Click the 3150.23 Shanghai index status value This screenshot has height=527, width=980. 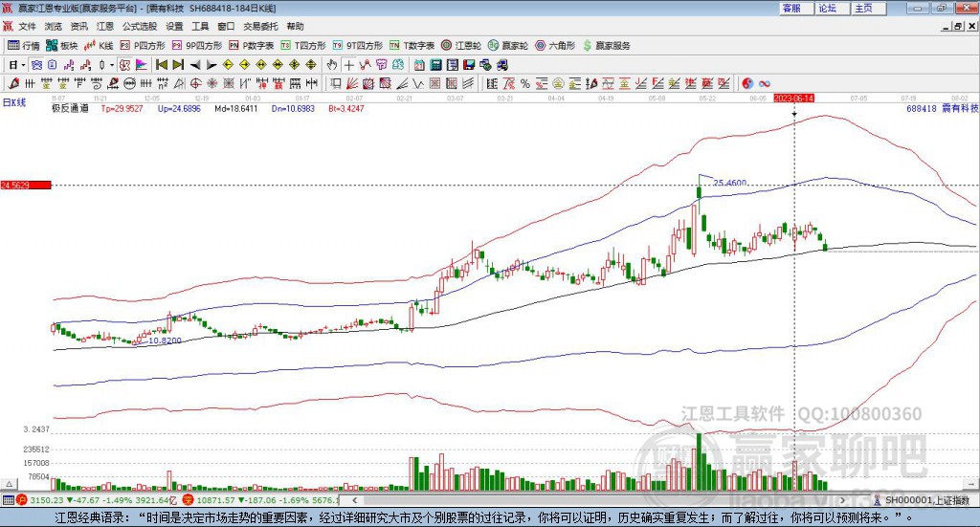47,499
